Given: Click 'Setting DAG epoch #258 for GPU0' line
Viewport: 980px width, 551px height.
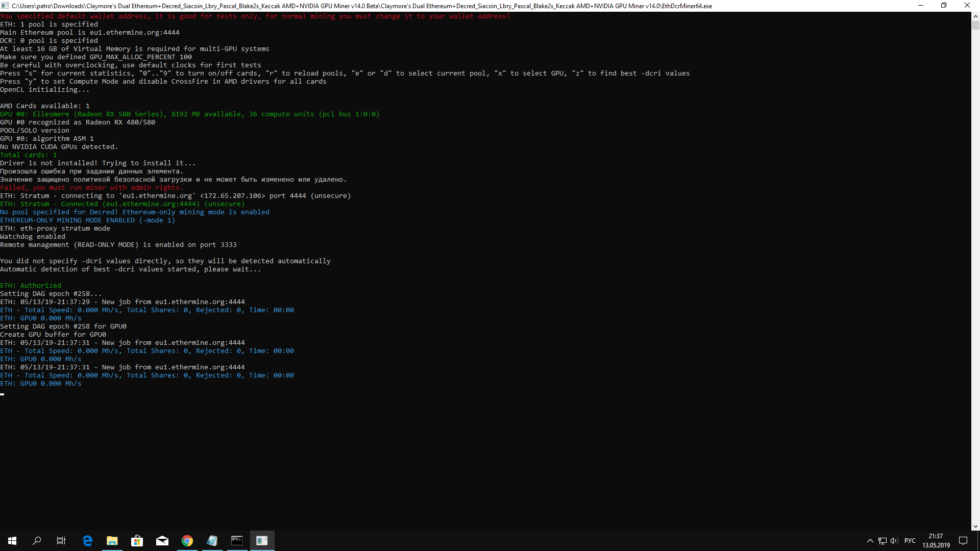Looking at the screenshot, I should click(63, 327).
